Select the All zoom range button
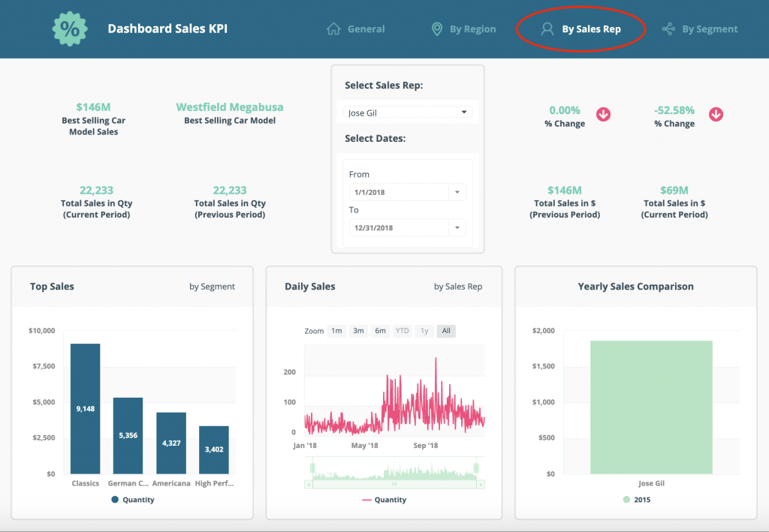This screenshot has height=532, width=769. (x=446, y=331)
